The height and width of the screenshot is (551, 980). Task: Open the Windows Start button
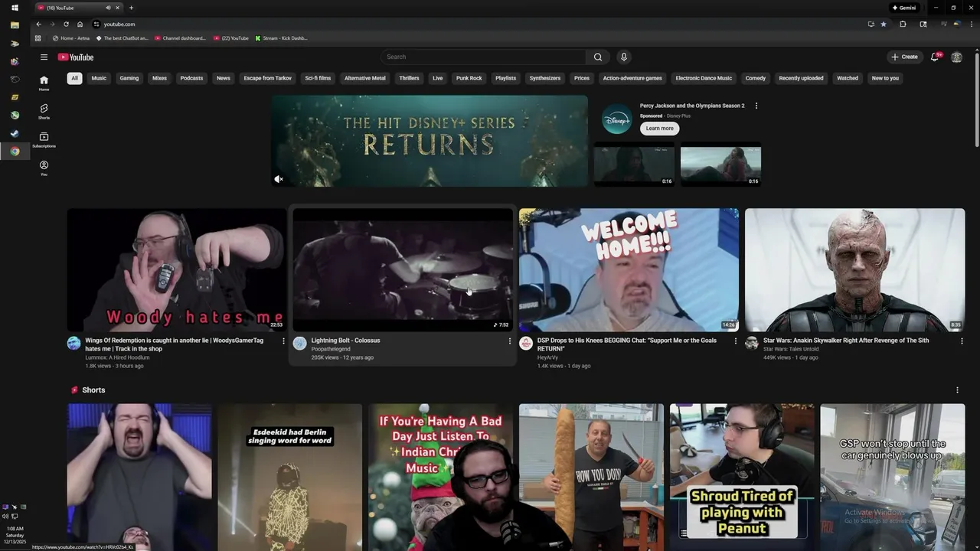pyautogui.click(x=15, y=8)
